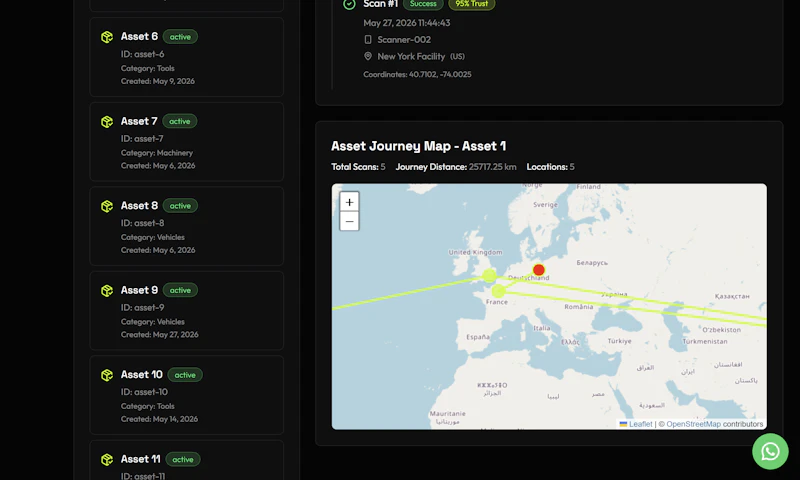Click the location pin icon beside New York Facility
Image resolution: width=800 pixels, height=480 pixels.
coord(368,56)
